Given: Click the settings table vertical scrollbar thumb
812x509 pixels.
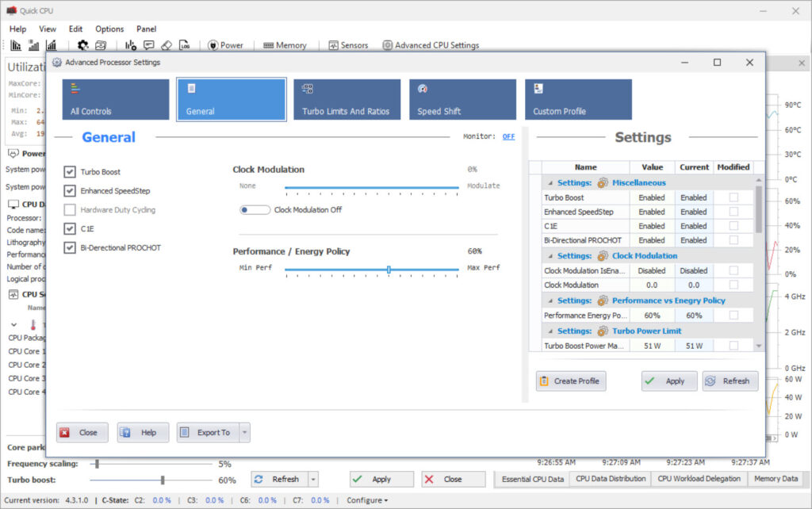Looking at the screenshot, I should 759,209.
